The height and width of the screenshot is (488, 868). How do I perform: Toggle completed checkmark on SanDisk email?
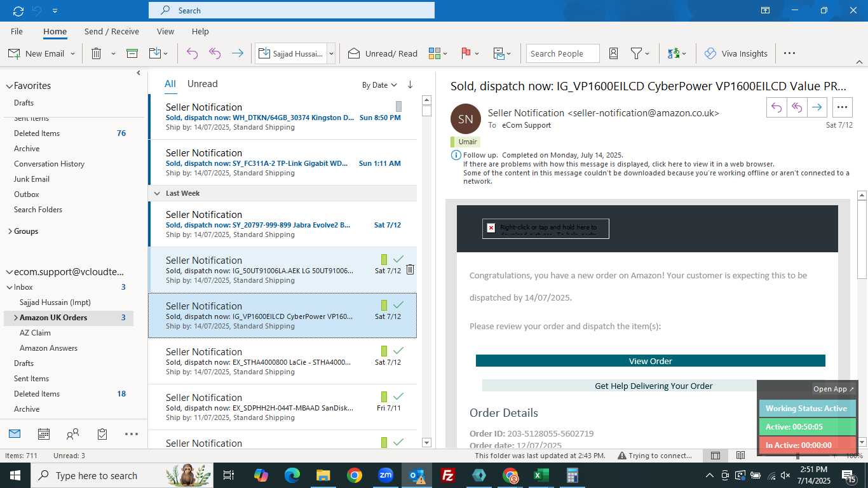(x=398, y=396)
